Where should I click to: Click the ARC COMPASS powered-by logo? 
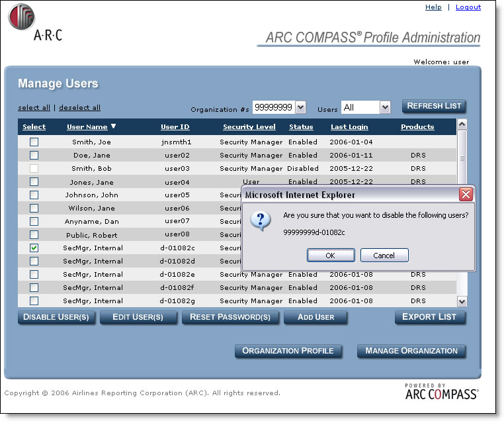click(x=441, y=391)
